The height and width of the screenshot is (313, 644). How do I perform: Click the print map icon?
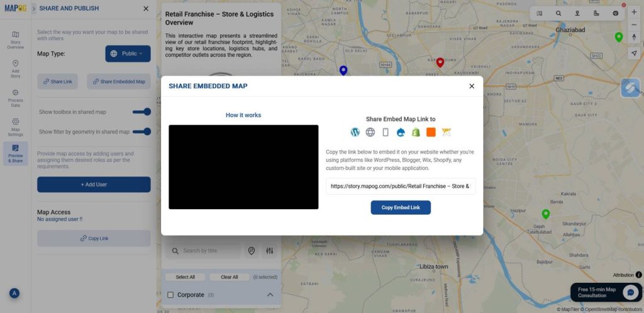pos(615,13)
